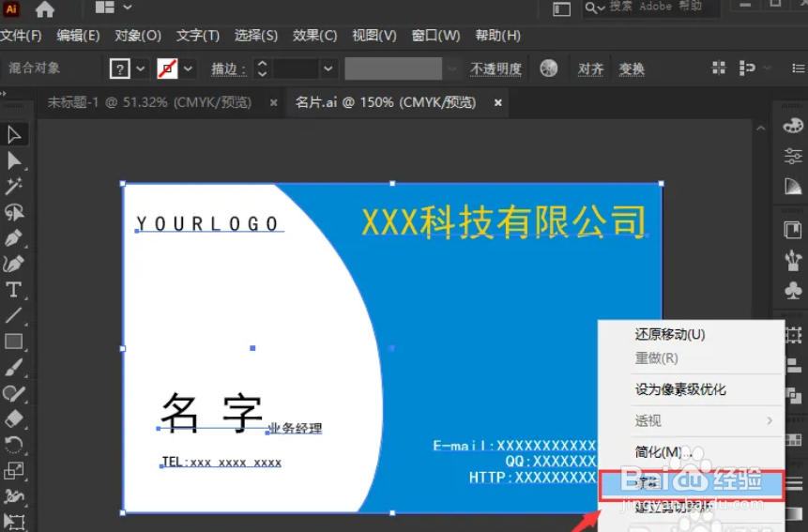Open the Brushes panel icon
Screen dimensions: 808x532
tap(793, 260)
